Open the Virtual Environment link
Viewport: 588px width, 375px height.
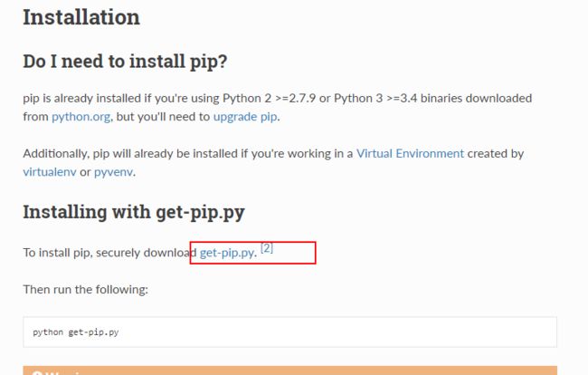pyautogui.click(x=411, y=153)
